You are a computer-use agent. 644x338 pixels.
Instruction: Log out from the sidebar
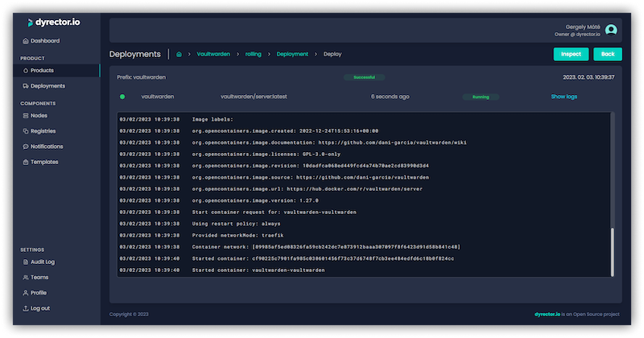[x=39, y=307]
